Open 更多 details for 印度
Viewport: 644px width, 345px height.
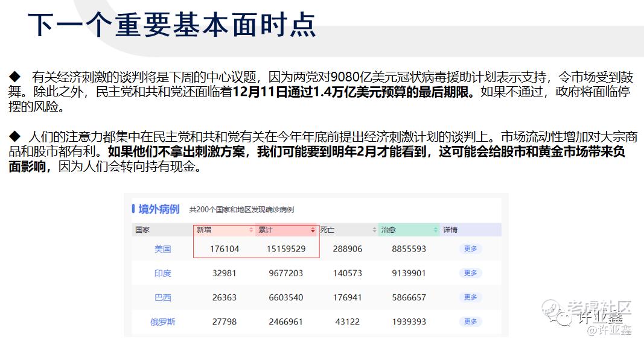click(x=470, y=273)
